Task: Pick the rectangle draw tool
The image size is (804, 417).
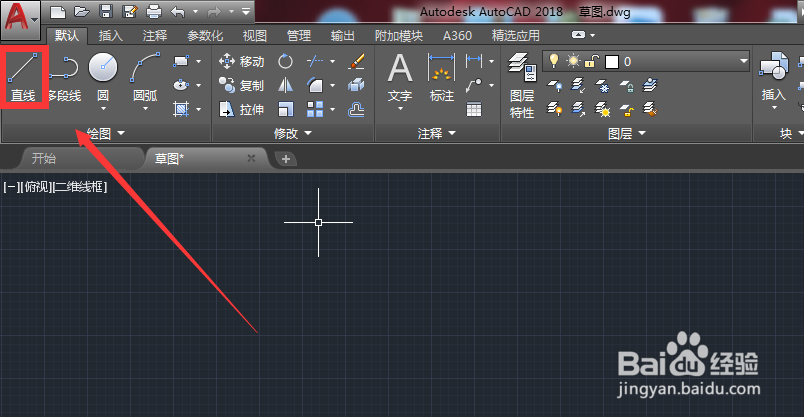Action: coord(181,61)
